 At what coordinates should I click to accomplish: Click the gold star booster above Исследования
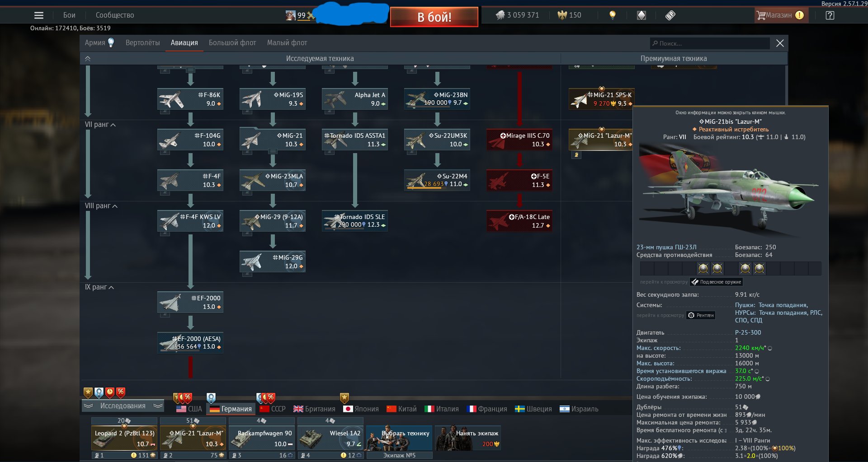click(x=88, y=392)
